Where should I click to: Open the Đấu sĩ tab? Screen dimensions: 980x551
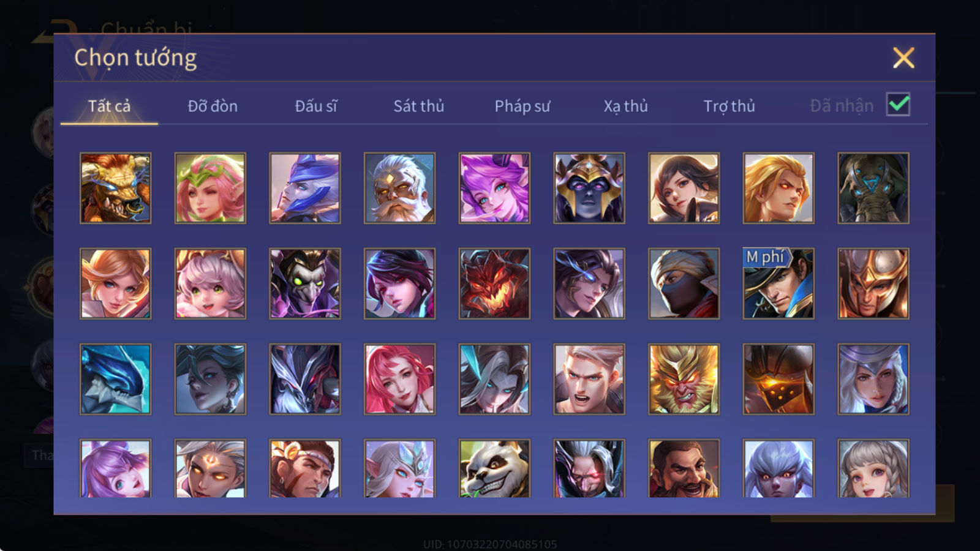pyautogui.click(x=315, y=106)
